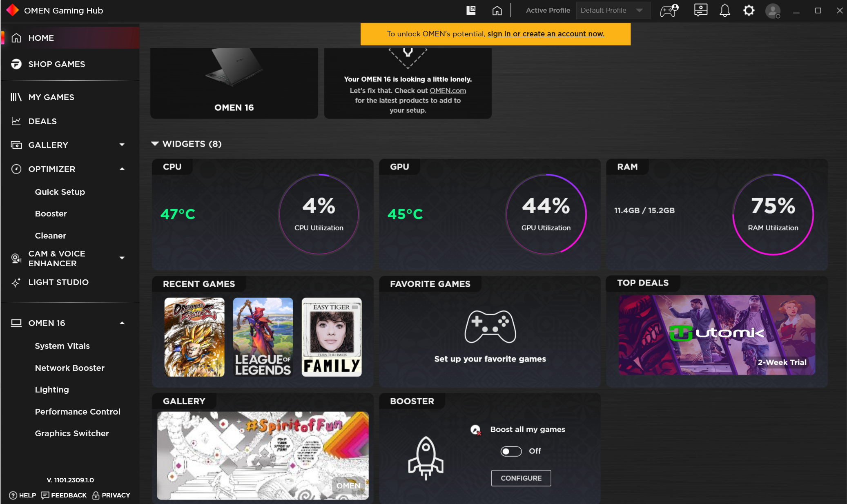
Task: Open the bookmark panel icon in the title bar
Action: point(471,10)
